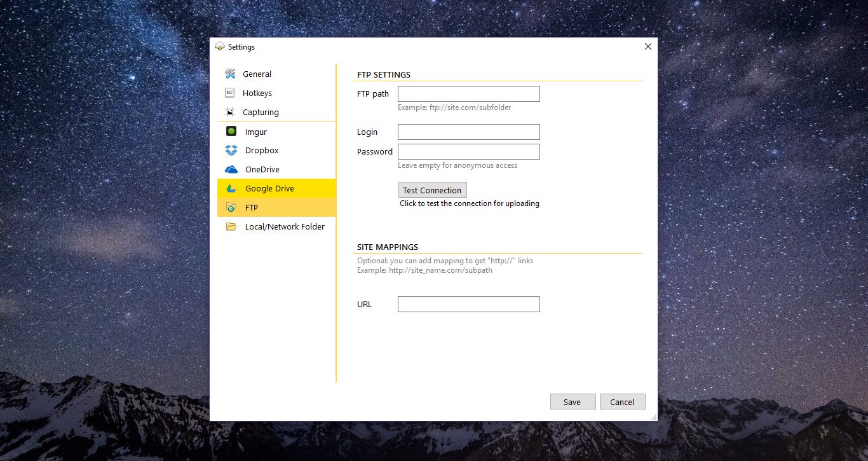Screen dimensions: 868x461
Task: Click the Dropbox logo icon
Action: 231,151
